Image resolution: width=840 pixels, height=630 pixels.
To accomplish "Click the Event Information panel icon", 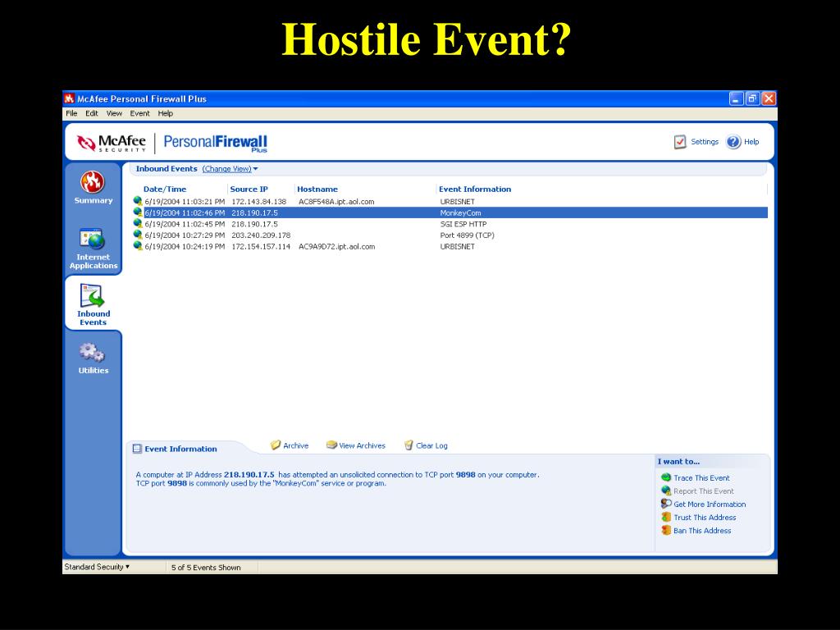I will [x=137, y=449].
